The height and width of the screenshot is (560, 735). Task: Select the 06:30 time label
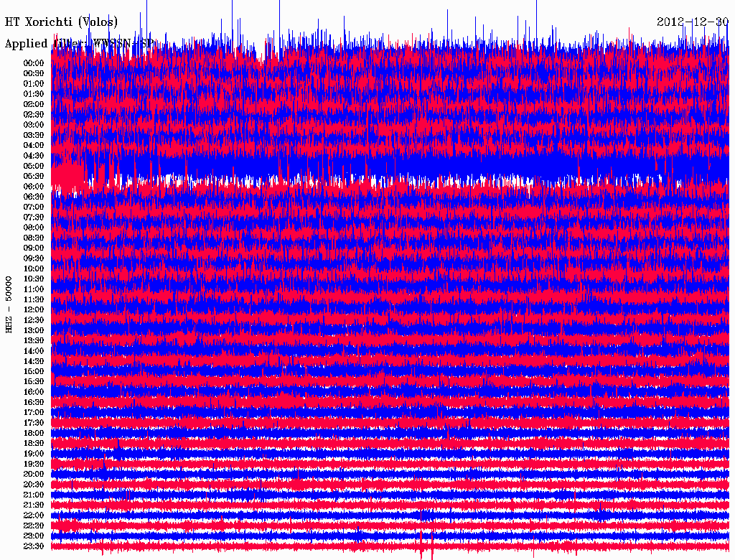point(34,197)
